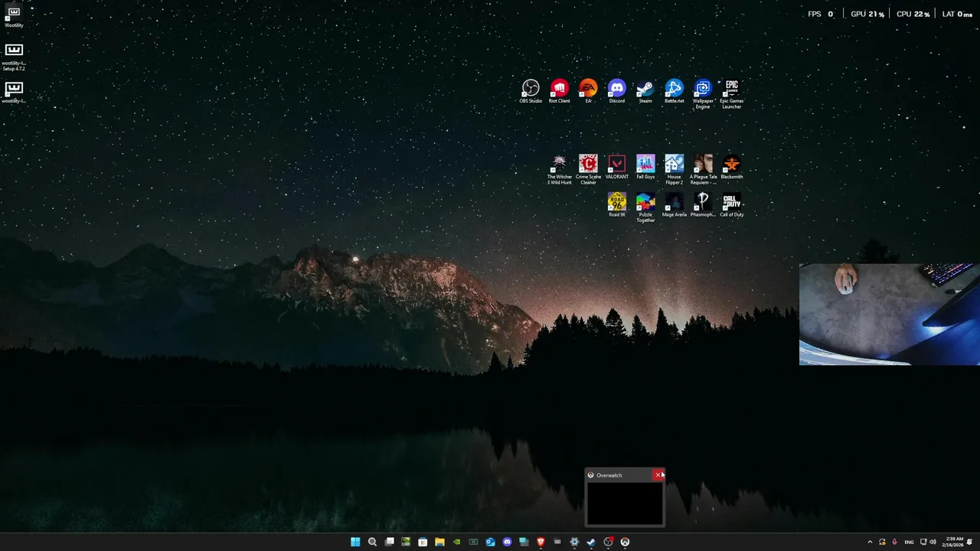Open the volume speaker tray icon
The height and width of the screenshot is (551, 980).
click(x=933, y=542)
